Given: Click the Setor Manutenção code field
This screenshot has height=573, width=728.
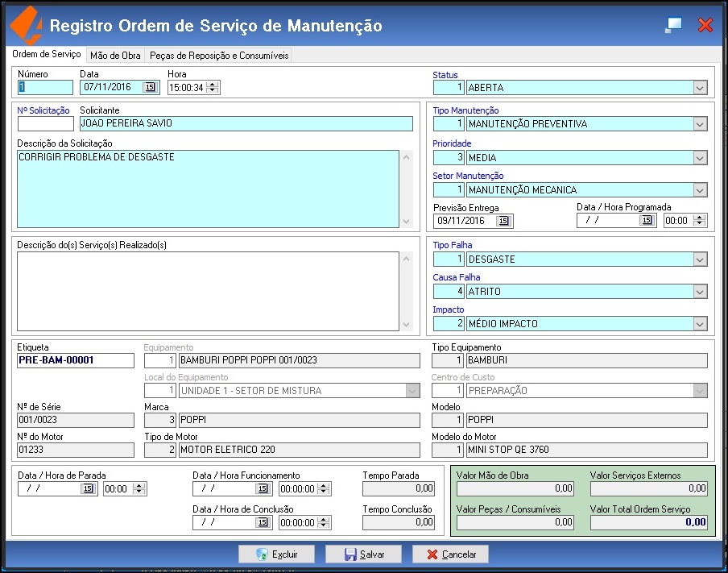Looking at the screenshot, I should 449,190.
